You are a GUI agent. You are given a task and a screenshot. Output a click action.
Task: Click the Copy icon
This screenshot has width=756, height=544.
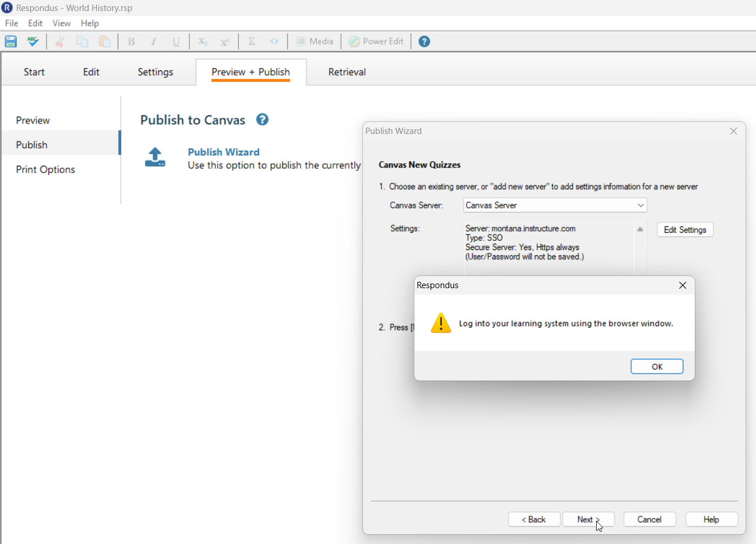coord(82,41)
